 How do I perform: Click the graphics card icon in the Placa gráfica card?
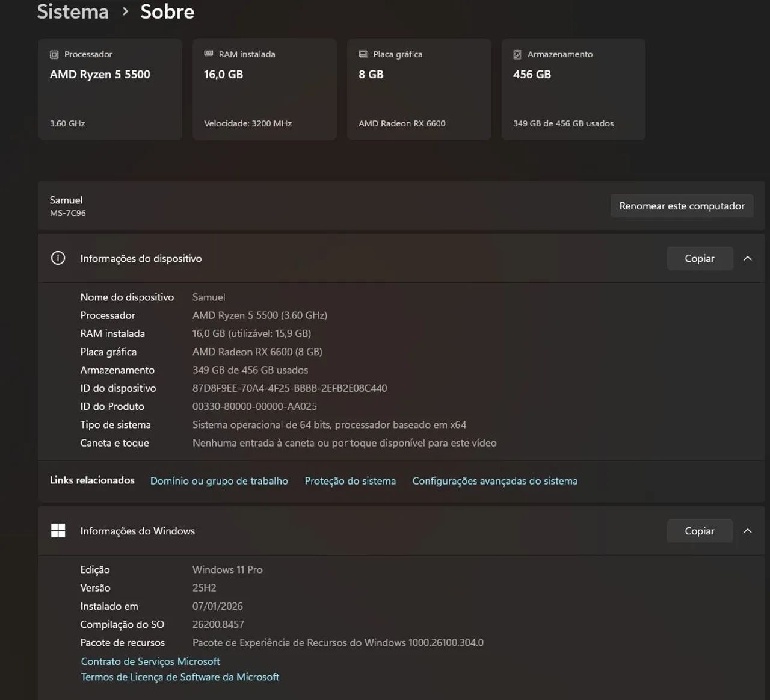click(x=363, y=54)
